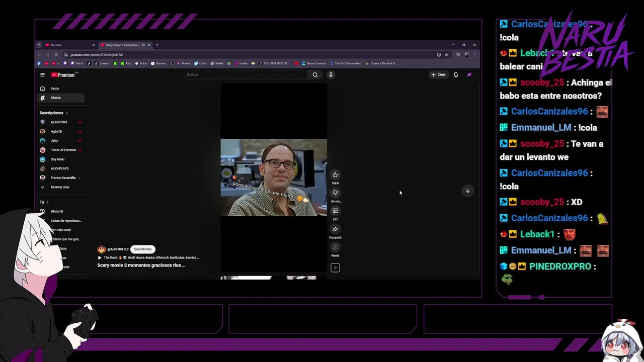Viewport: 644px width, 362px height.
Task: Expand Mostrar más in subscriptions
Action: (60, 187)
